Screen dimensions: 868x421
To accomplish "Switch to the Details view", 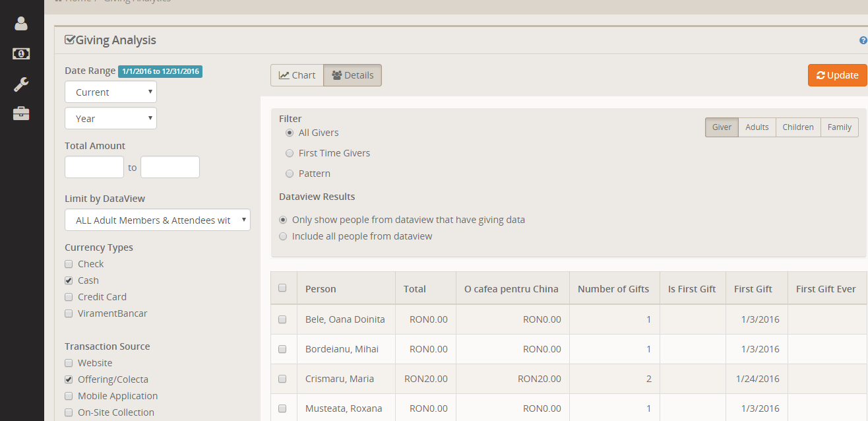I will click(352, 75).
